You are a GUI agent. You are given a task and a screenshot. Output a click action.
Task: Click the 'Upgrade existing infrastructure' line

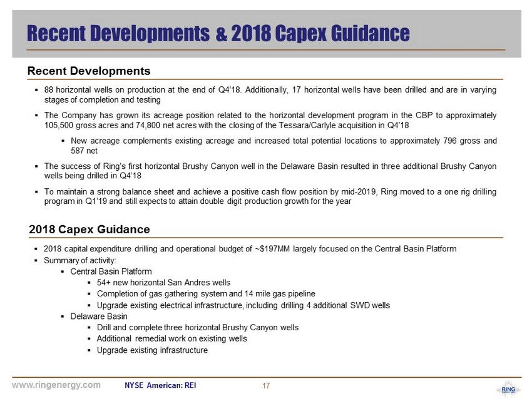(152, 350)
